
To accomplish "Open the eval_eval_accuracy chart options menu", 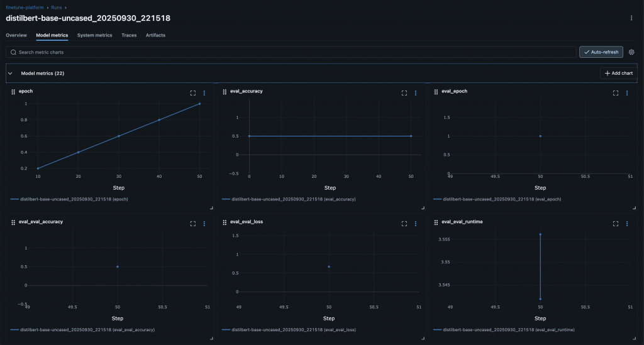I will pos(204,224).
